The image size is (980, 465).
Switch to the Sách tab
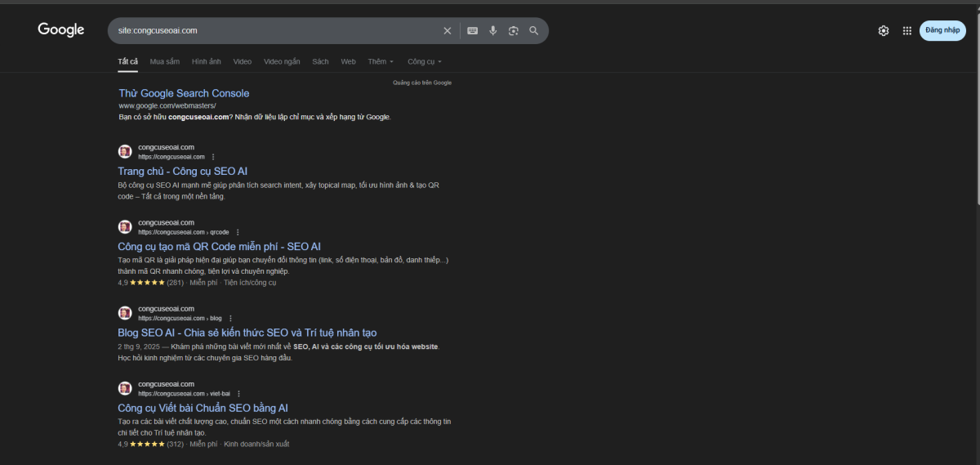[320, 61]
